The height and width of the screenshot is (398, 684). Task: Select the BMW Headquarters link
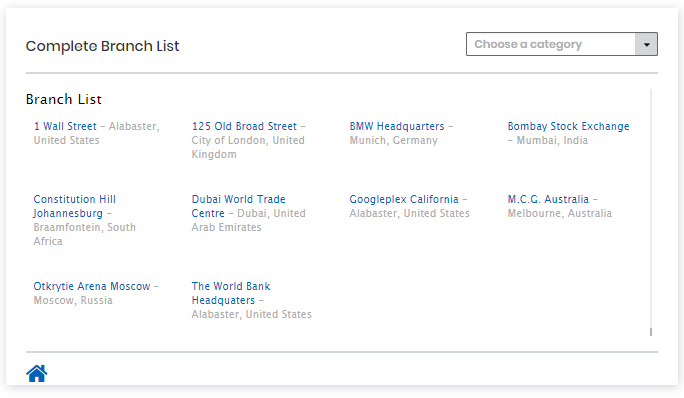397,126
